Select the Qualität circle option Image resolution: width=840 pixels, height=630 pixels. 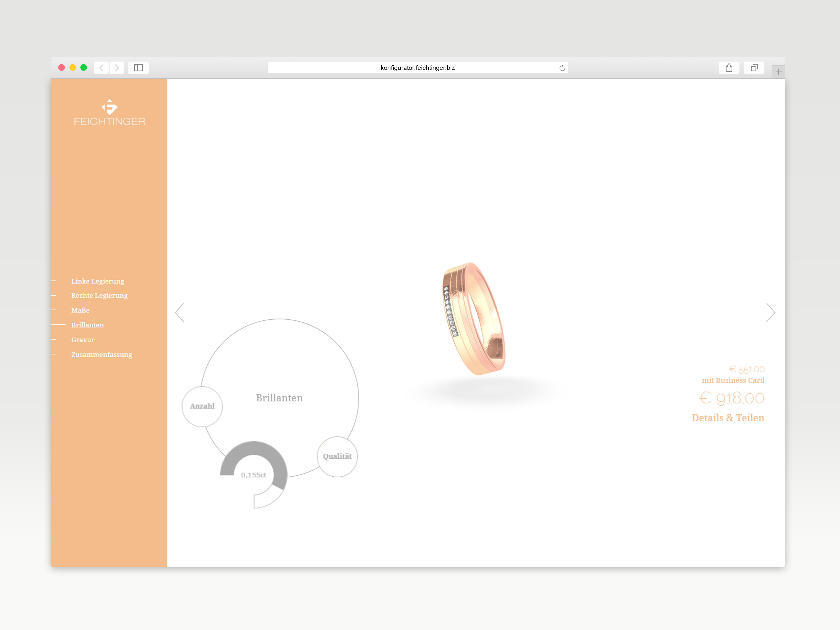(x=337, y=457)
